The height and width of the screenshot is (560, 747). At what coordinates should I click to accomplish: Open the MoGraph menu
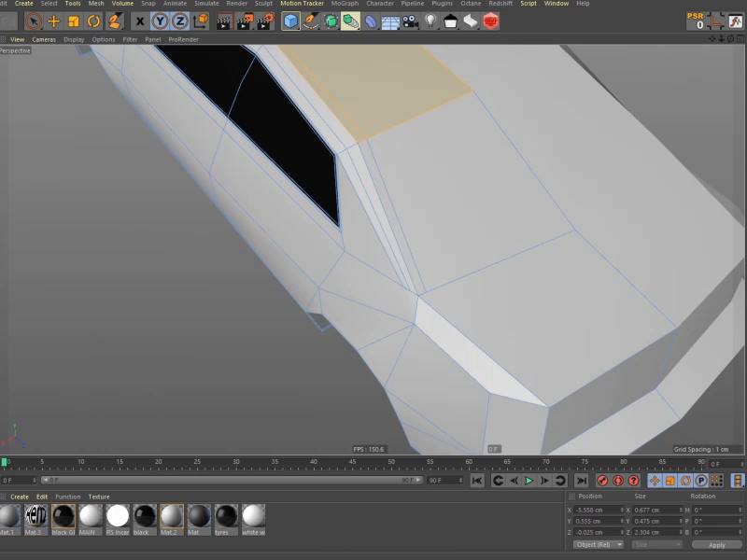tap(345, 4)
